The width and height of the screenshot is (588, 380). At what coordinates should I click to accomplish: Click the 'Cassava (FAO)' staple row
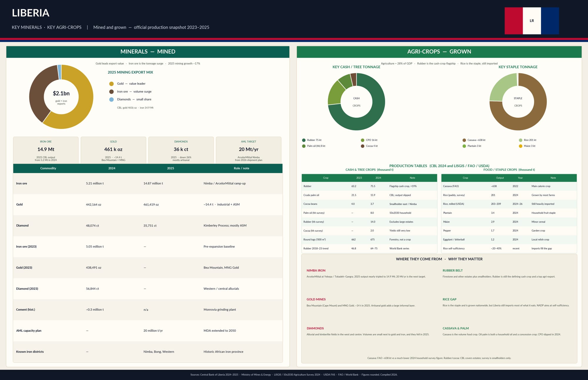pos(509,186)
